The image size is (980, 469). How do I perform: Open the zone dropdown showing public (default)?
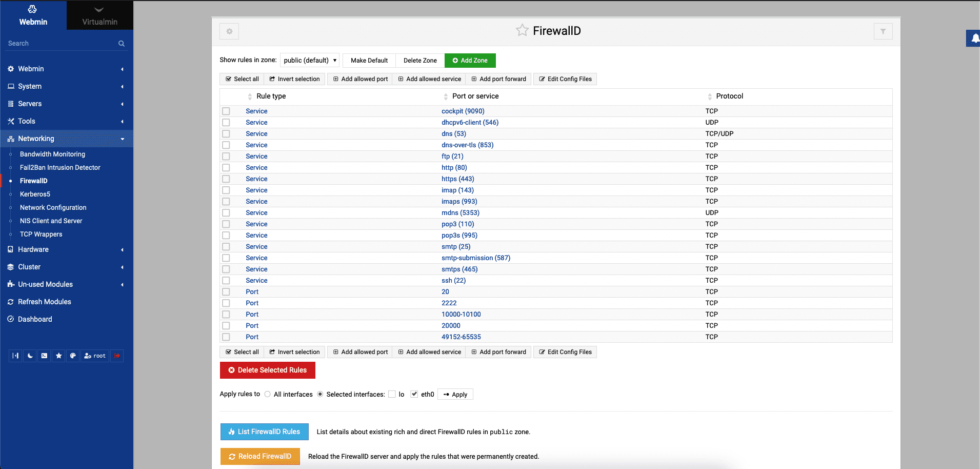(x=310, y=60)
